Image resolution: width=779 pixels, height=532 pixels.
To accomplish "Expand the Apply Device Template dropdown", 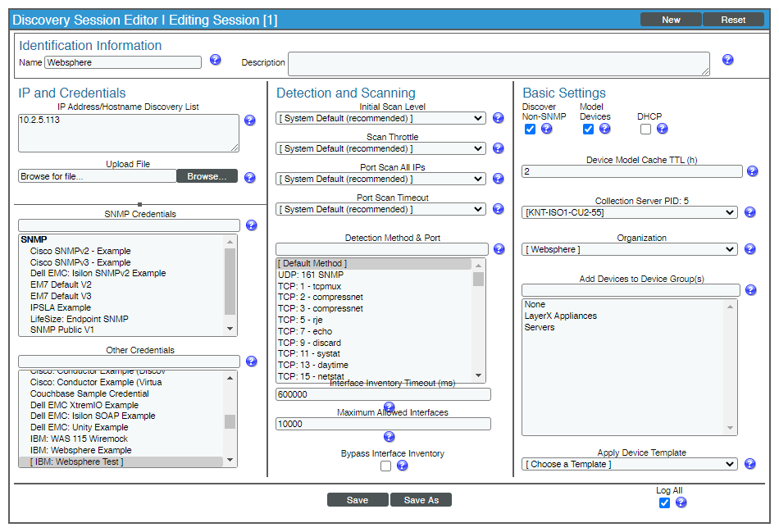I will pyautogui.click(x=629, y=463).
